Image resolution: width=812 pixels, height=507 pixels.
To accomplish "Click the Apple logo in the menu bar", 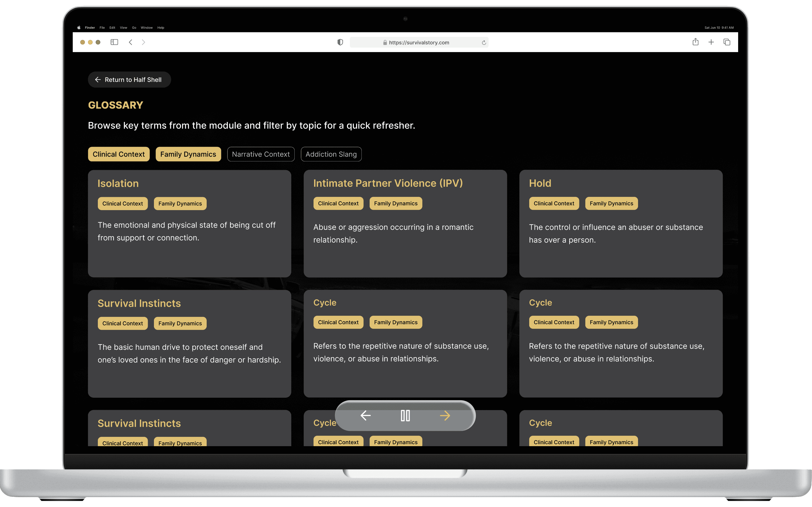I will (x=79, y=28).
